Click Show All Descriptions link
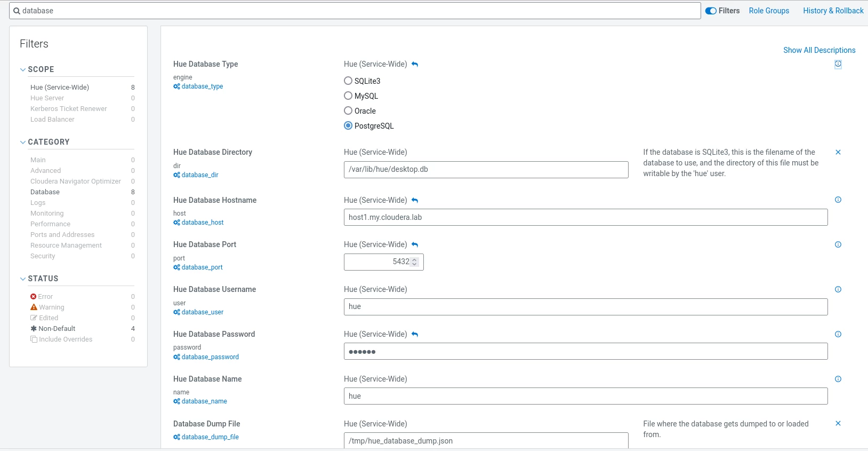This screenshot has height=451, width=868. point(819,50)
